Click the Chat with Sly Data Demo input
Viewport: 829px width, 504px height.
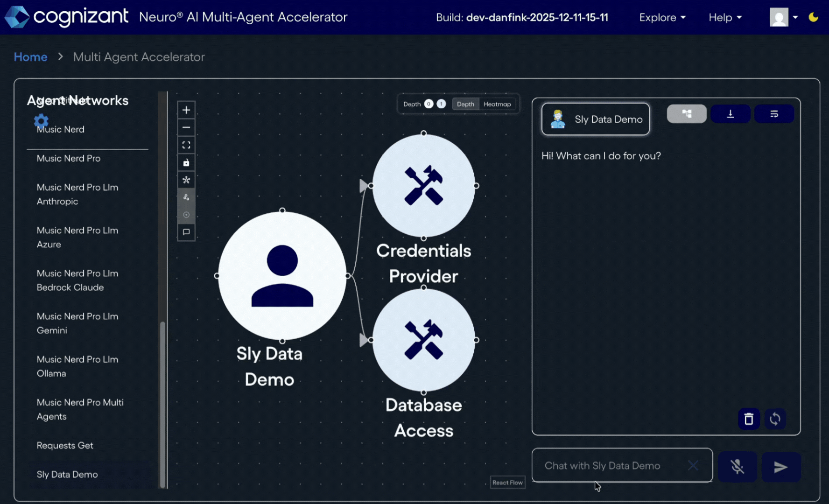click(614, 465)
